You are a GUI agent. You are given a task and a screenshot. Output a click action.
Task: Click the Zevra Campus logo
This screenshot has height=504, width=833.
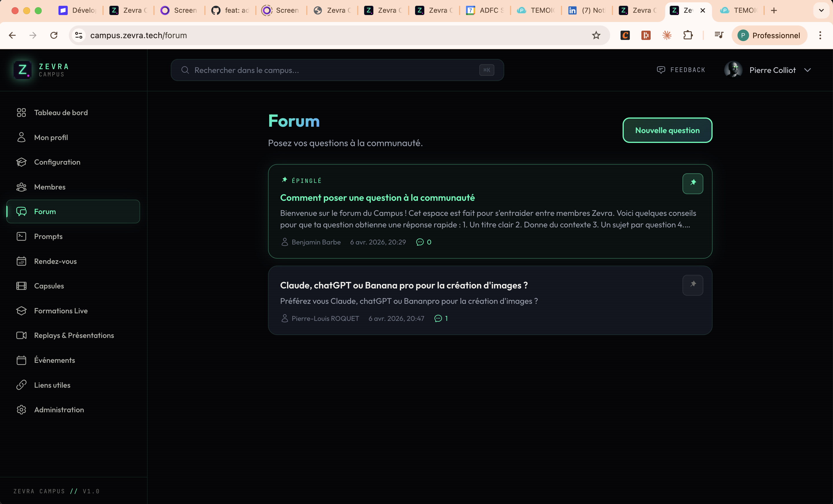(x=23, y=70)
